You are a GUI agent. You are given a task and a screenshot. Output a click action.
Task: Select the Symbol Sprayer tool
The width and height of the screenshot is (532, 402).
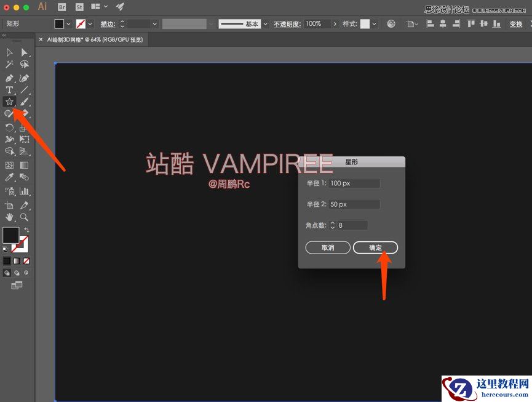10,191
